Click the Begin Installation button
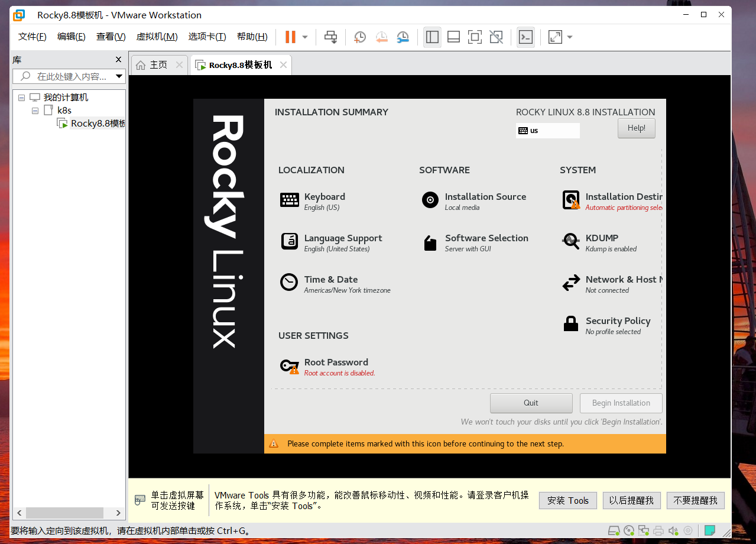756x544 pixels. 621,403
